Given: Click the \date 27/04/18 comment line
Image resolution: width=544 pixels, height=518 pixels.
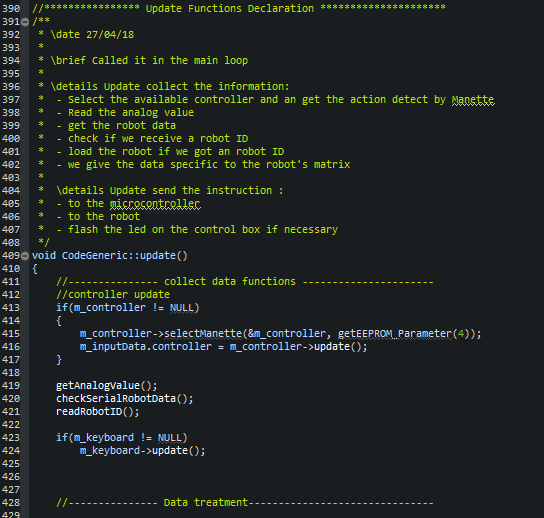Looking at the screenshot, I should click(x=92, y=35).
